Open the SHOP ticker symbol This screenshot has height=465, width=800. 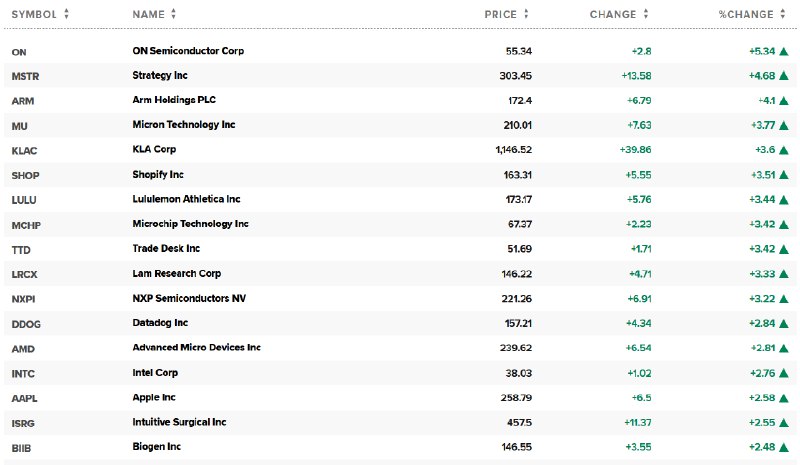click(25, 176)
